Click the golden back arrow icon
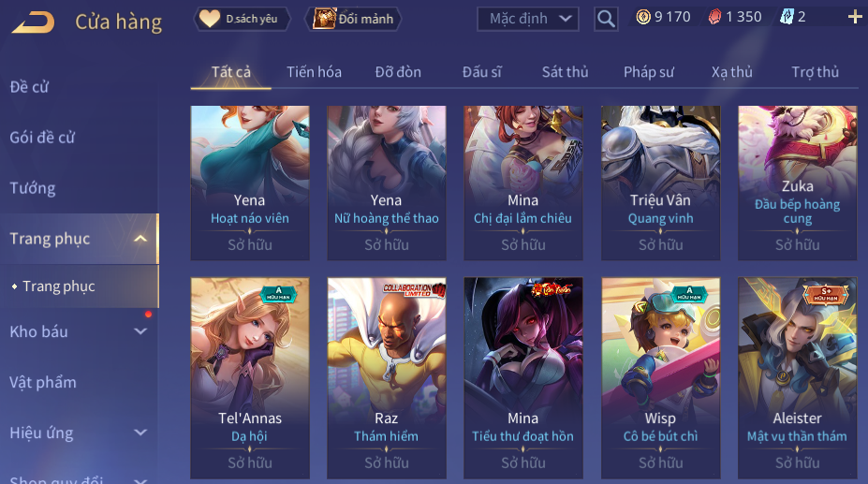 [33, 22]
